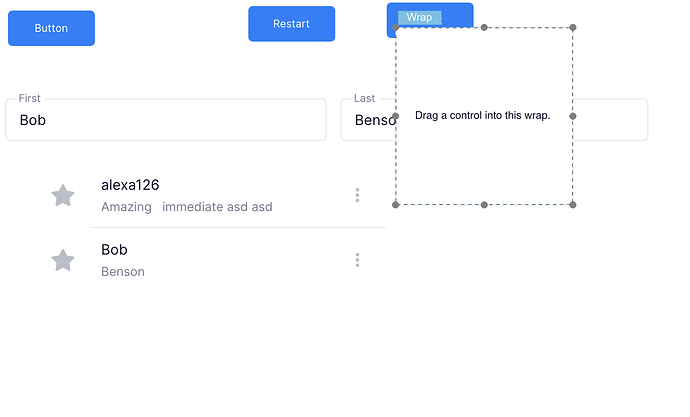Click the "Drag a control into this wrap" text
Screen dimensions: 690x417
coord(483,116)
